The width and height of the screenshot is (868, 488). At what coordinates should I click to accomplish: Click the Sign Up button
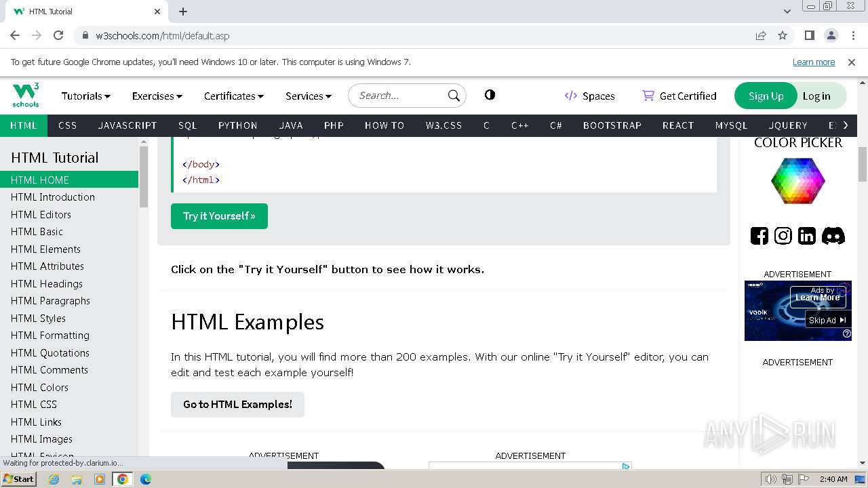[x=766, y=96]
